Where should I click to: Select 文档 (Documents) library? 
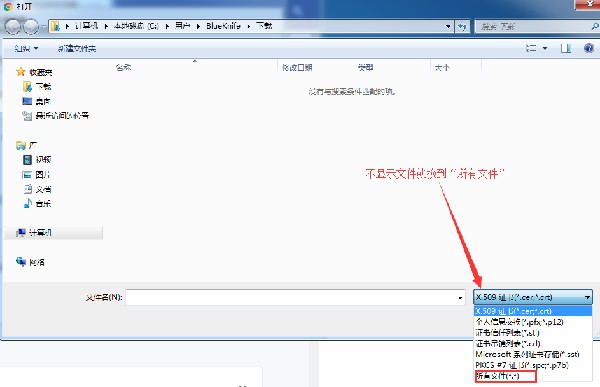tap(43, 189)
